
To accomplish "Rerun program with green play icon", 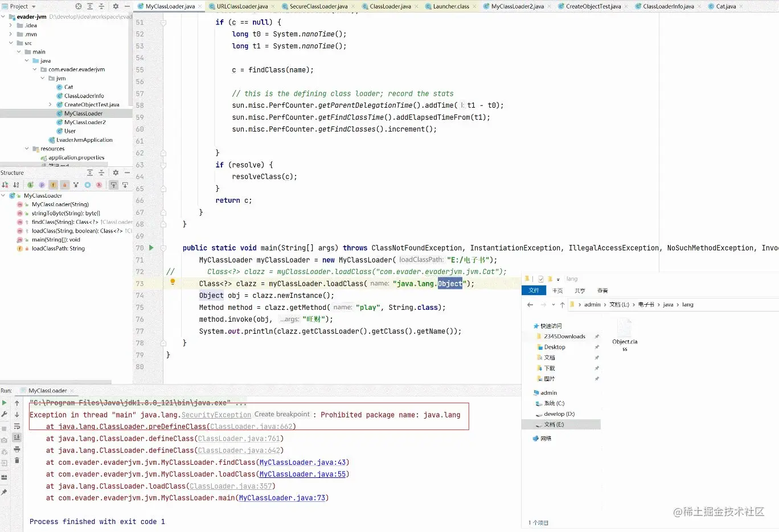I will pos(5,403).
